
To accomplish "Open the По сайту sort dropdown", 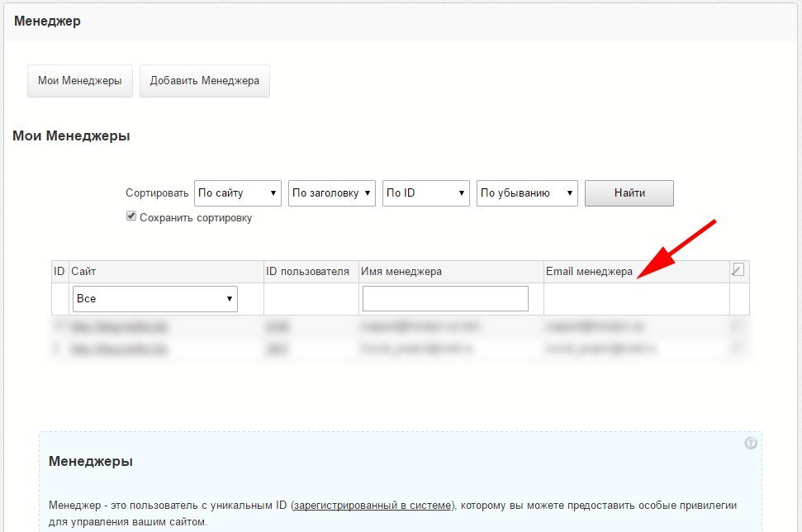I will [x=238, y=193].
